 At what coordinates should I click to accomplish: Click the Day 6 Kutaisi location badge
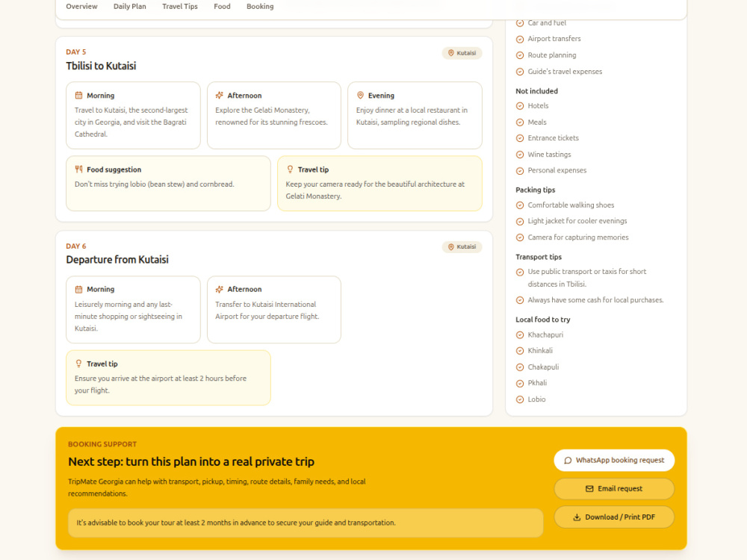[462, 246]
